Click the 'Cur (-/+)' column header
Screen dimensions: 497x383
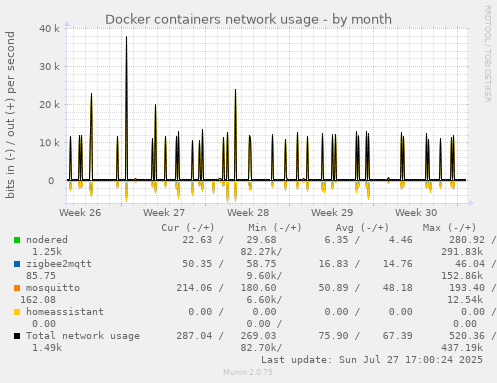click(188, 228)
